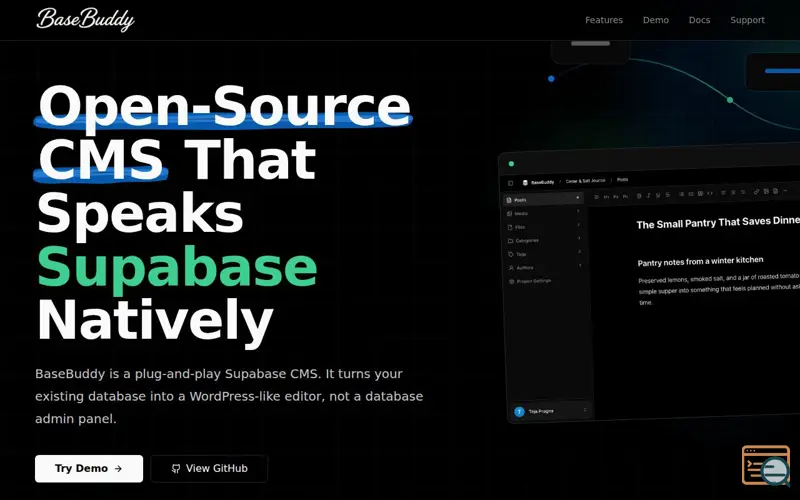
Task: Click the Try Demo button
Action: pyautogui.click(x=89, y=468)
